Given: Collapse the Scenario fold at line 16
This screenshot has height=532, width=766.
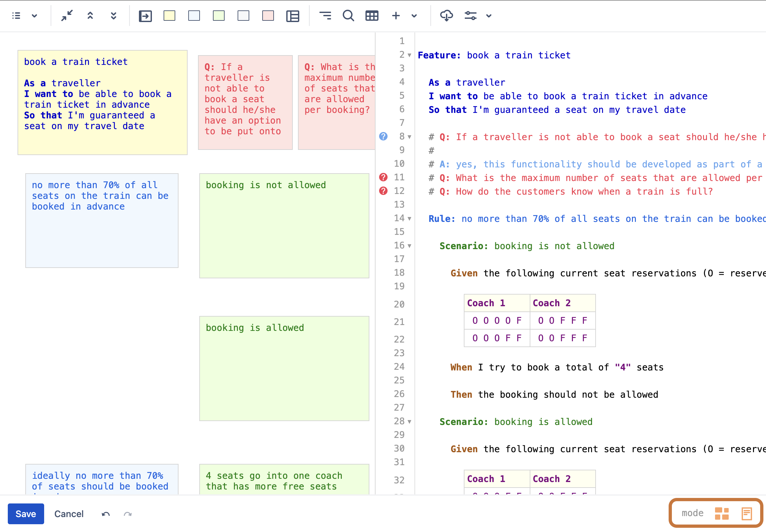Looking at the screenshot, I should pos(410,246).
